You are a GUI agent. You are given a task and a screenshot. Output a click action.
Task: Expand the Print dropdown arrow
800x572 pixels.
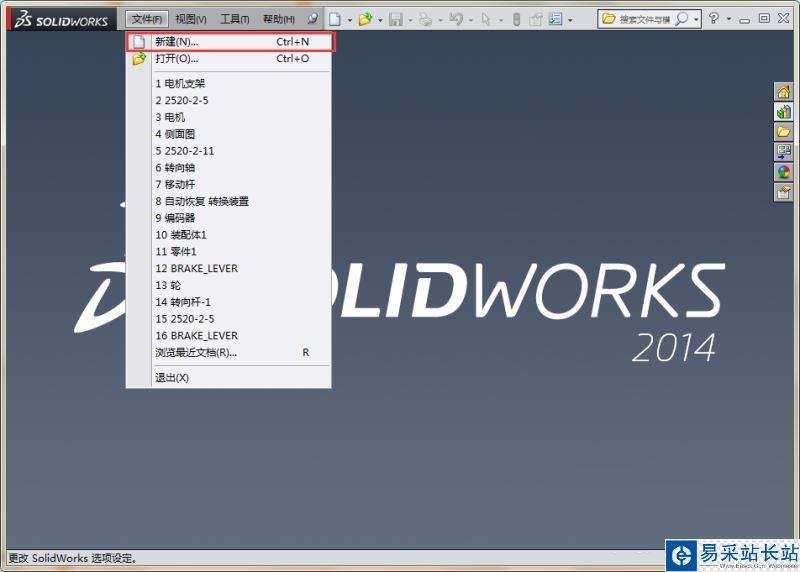click(440, 20)
